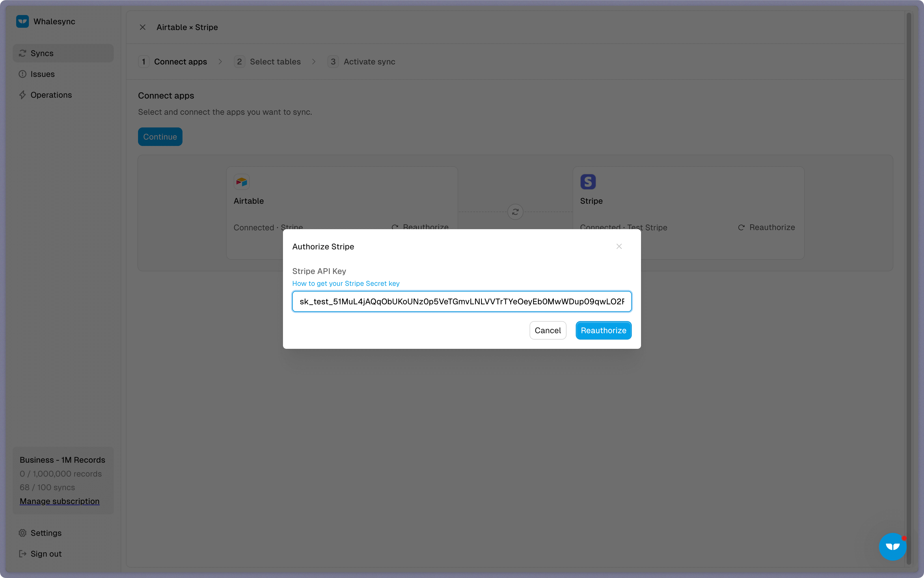The image size is (924, 578).
Task: Click the Business - 1M Records plan text
Action: (x=62, y=460)
